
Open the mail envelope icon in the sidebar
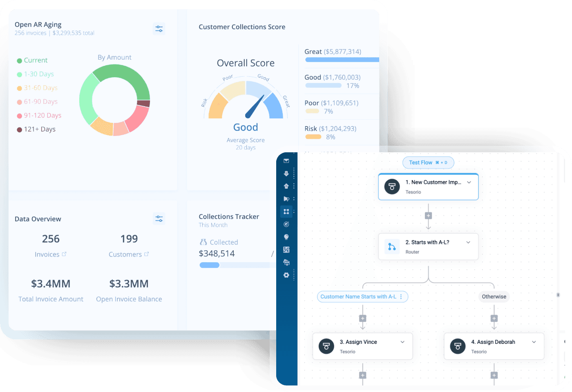[286, 161]
